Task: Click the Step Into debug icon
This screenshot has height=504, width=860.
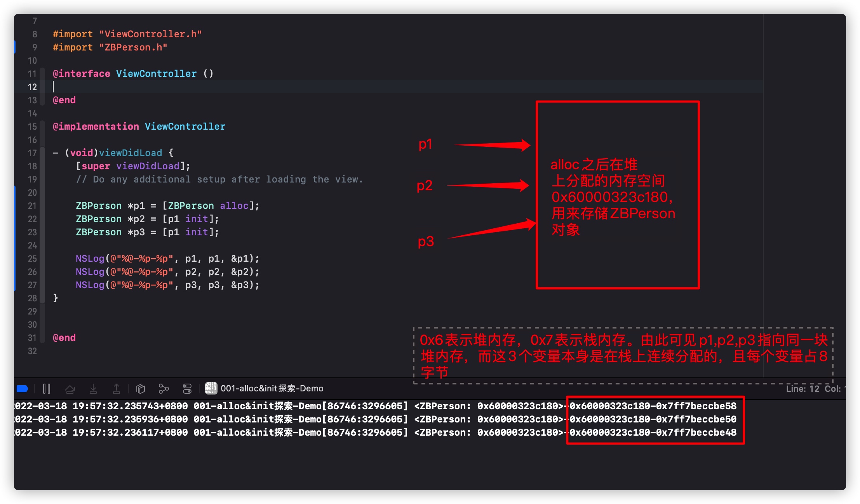Action: 93,389
